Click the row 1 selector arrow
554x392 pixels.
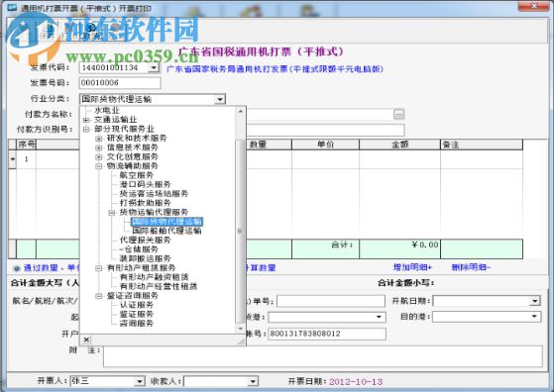[12, 159]
